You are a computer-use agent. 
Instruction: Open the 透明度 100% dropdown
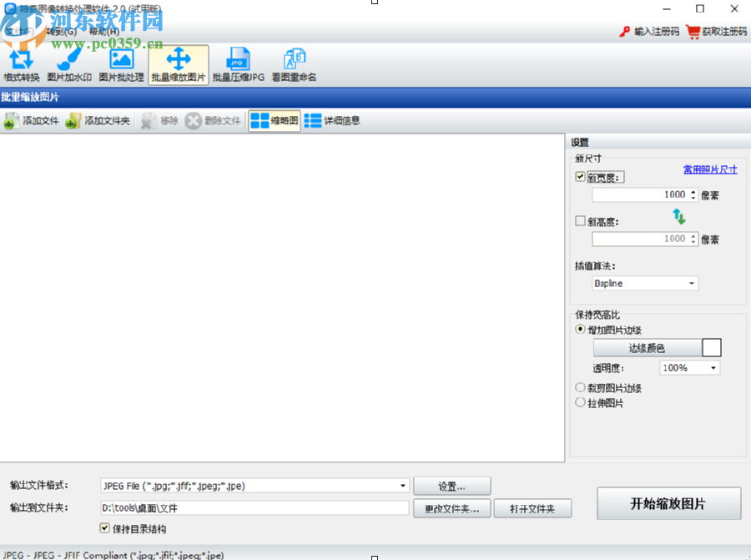(x=690, y=367)
